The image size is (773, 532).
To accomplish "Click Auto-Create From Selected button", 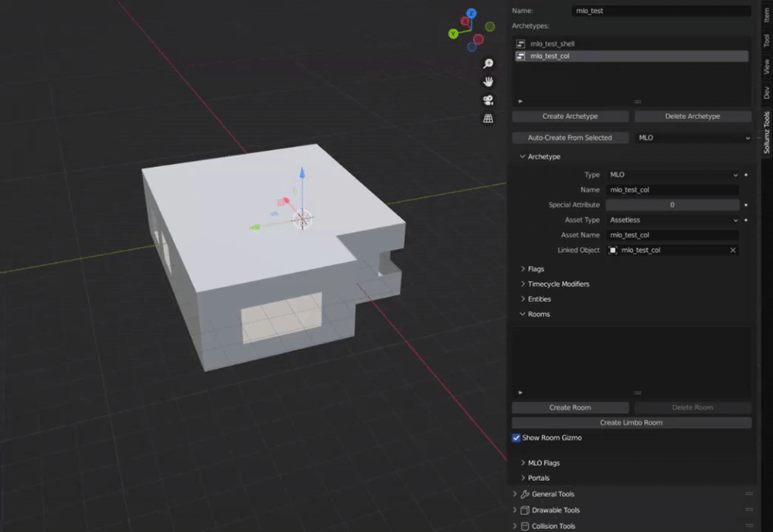I will point(570,138).
